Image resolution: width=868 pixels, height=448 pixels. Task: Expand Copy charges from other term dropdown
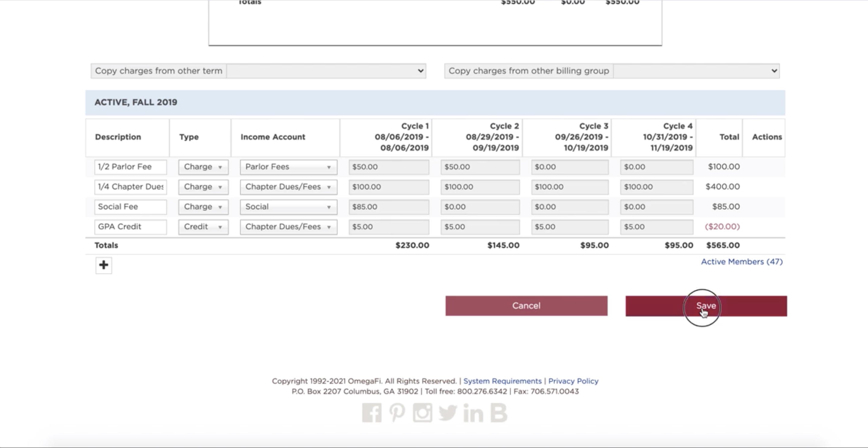point(326,71)
